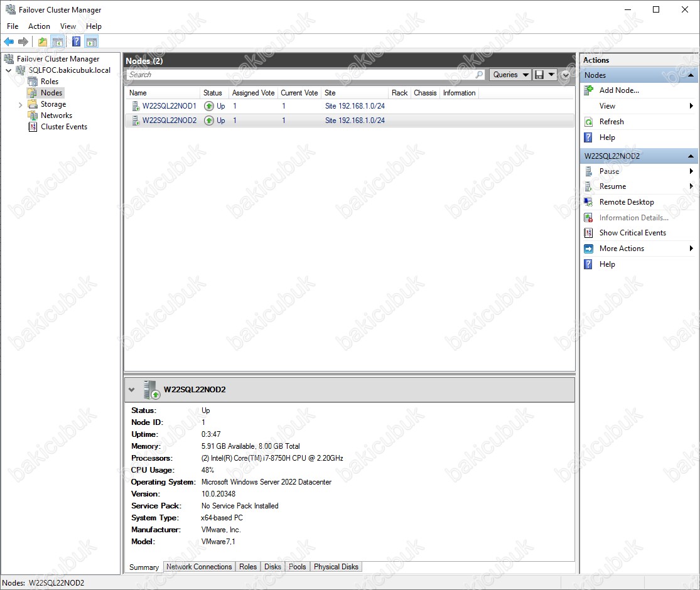The width and height of the screenshot is (700, 590).
Task: Click the Forward arrow toolbar icon
Action: click(23, 42)
